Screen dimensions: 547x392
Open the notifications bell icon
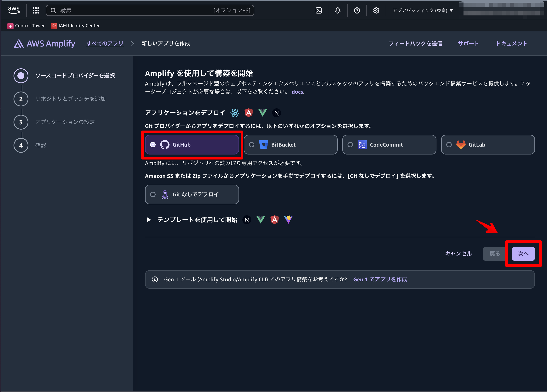point(337,10)
